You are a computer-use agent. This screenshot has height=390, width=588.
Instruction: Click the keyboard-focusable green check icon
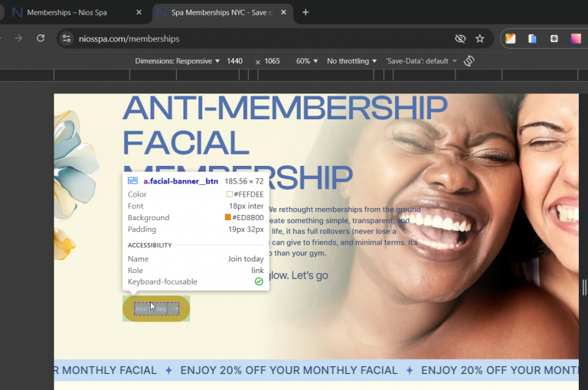(x=259, y=281)
